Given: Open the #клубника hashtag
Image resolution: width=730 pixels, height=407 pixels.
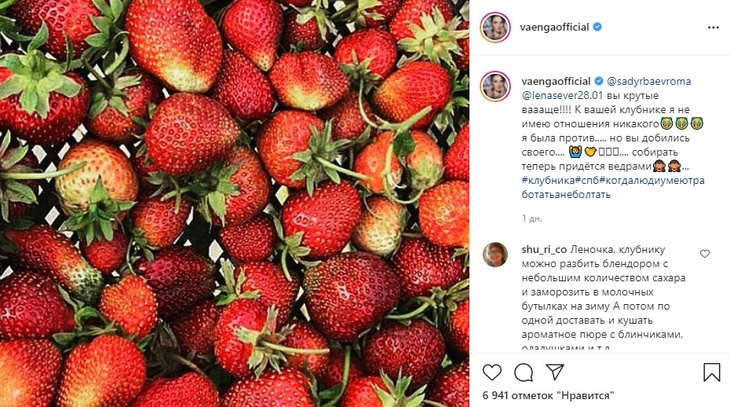Looking at the screenshot, I should click(548, 180).
